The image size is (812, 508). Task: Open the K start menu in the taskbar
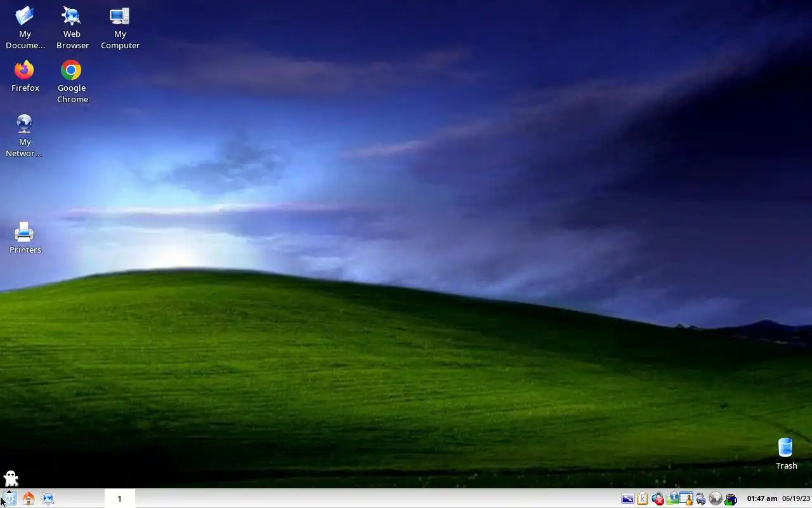[9, 498]
